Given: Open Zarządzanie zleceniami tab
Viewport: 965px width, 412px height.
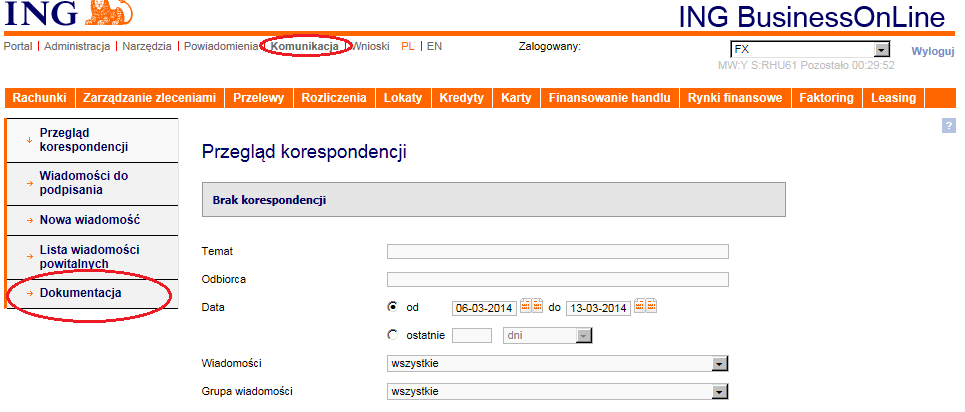Looking at the screenshot, I should pyautogui.click(x=150, y=98).
